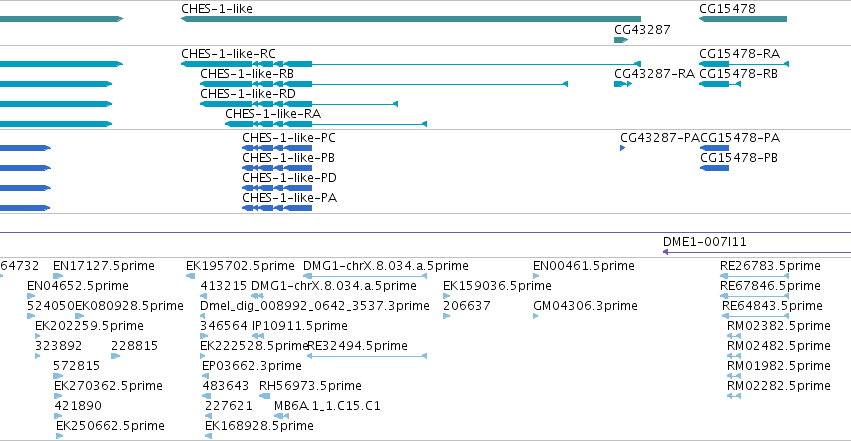Open the GM04306.3prime EST label
The image size is (851, 441).
[585, 306]
